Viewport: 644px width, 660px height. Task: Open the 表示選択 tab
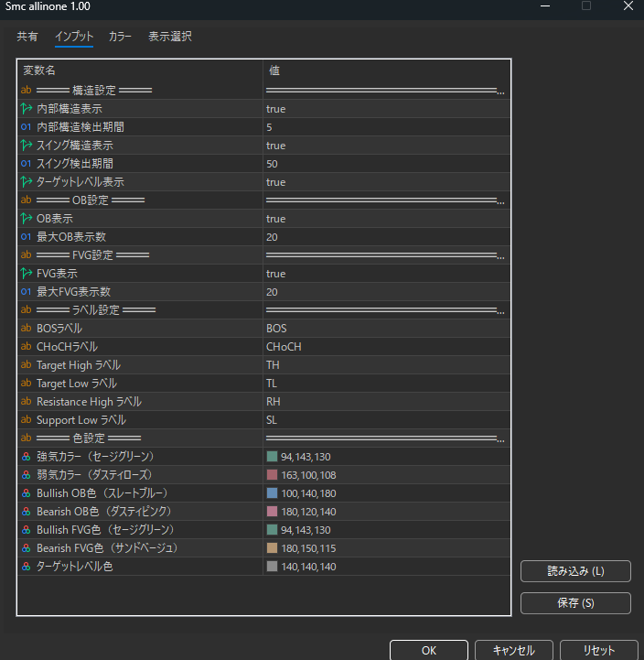tap(170, 37)
